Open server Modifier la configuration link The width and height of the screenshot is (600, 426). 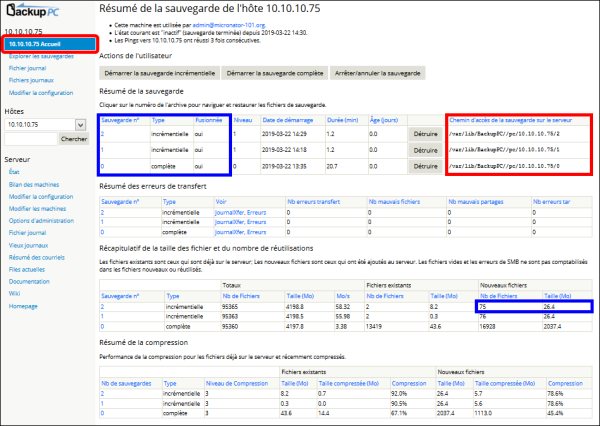click(x=41, y=197)
